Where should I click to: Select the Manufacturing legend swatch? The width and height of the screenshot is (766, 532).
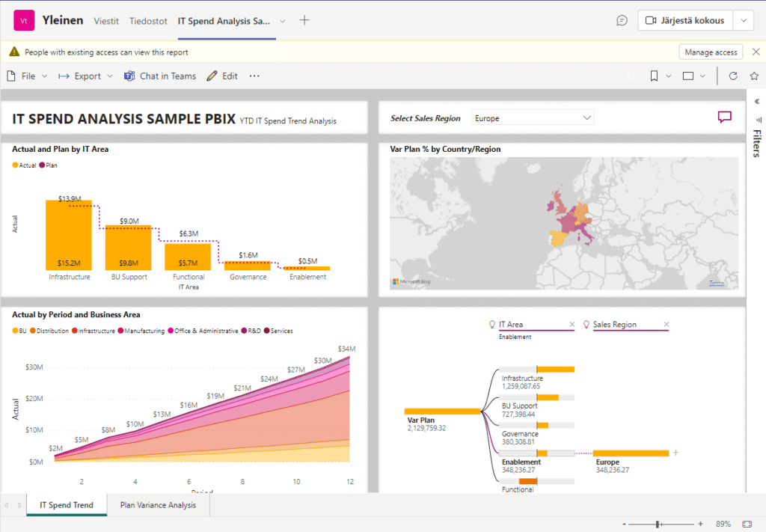[x=120, y=331]
